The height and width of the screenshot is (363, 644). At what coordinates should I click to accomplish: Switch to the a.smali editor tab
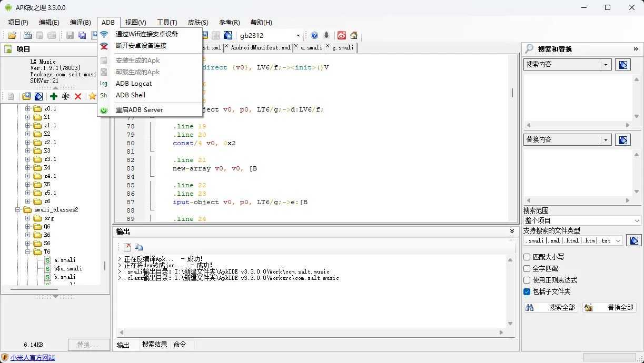(x=311, y=47)
